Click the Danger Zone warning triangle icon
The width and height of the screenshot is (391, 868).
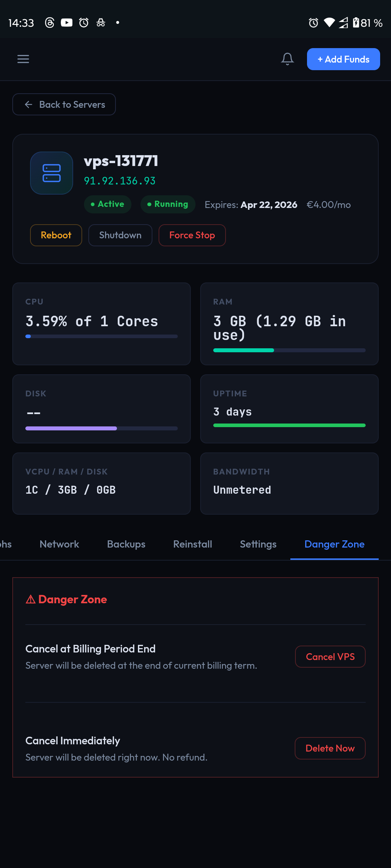point(31,600)
